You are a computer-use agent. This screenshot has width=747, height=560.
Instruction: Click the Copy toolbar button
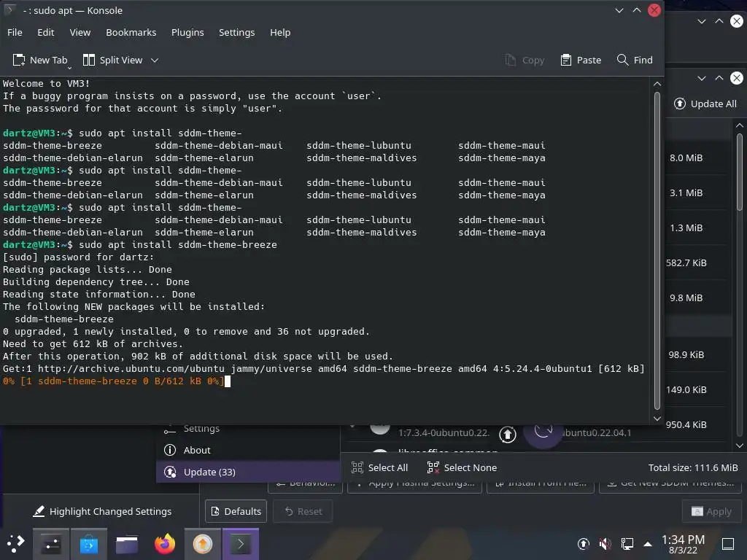pyautogui.click(x=525, y=60)
